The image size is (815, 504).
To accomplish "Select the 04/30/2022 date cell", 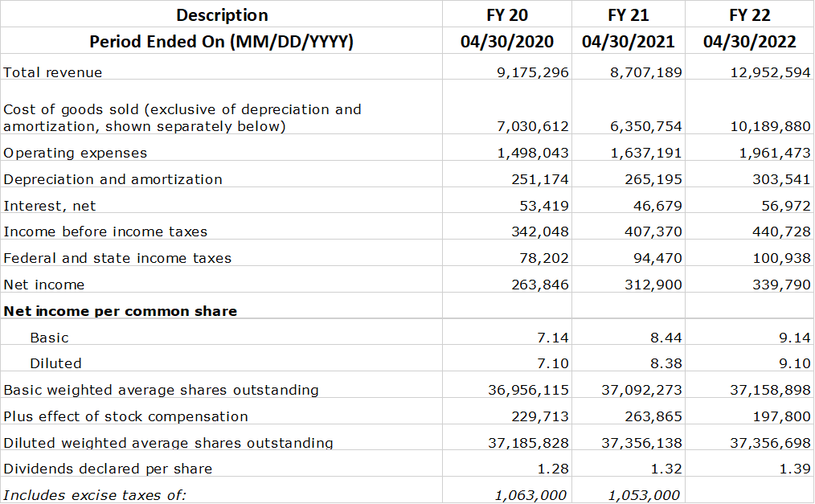I will (750, 42).
